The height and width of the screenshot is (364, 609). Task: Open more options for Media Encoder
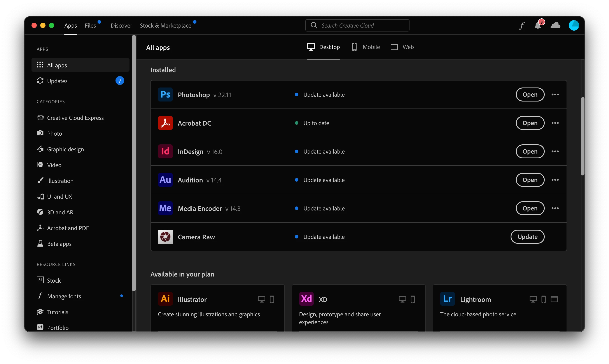coord(555,208)
